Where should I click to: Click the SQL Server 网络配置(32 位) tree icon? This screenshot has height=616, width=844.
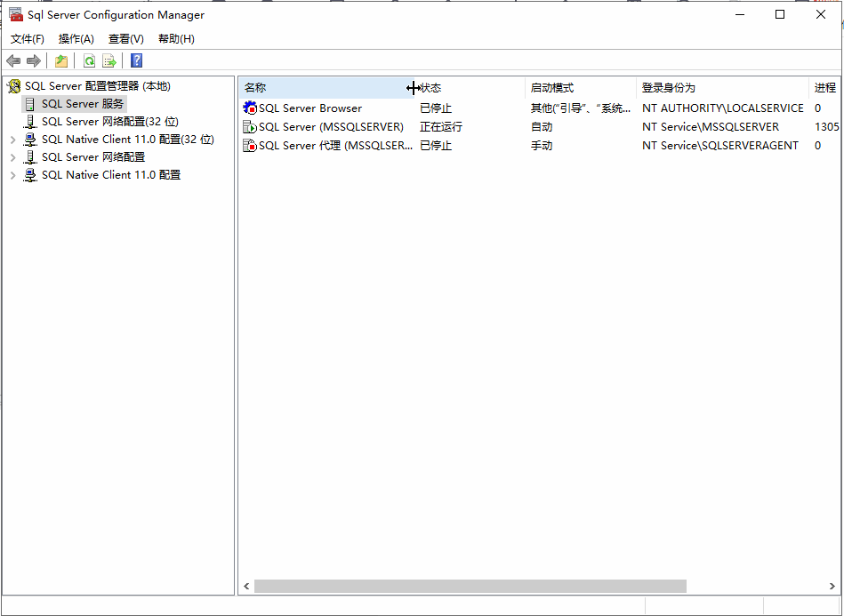coord(30,122)
